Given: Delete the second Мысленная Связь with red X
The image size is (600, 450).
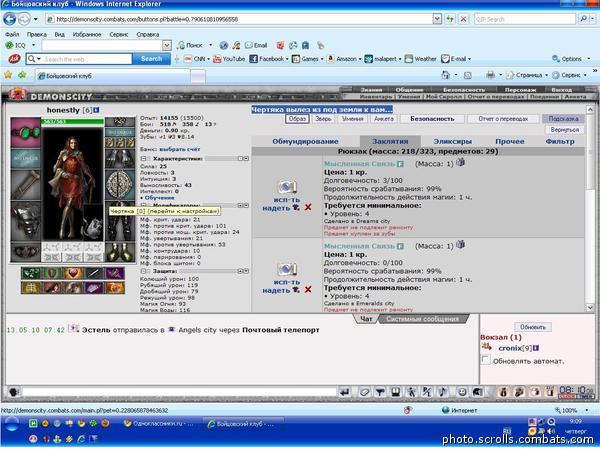Looking at the screenshot, I should [308, 290].
